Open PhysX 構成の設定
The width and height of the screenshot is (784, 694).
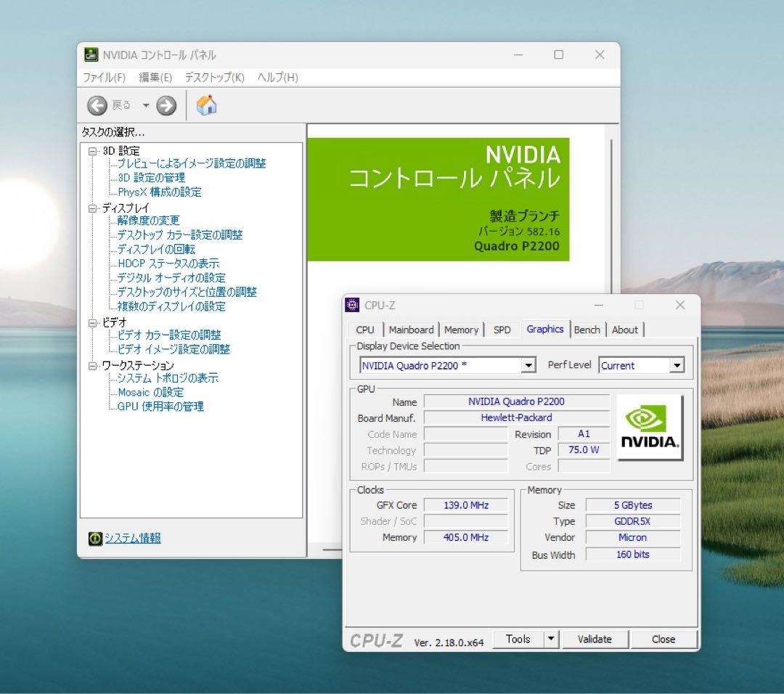(160, 192)
